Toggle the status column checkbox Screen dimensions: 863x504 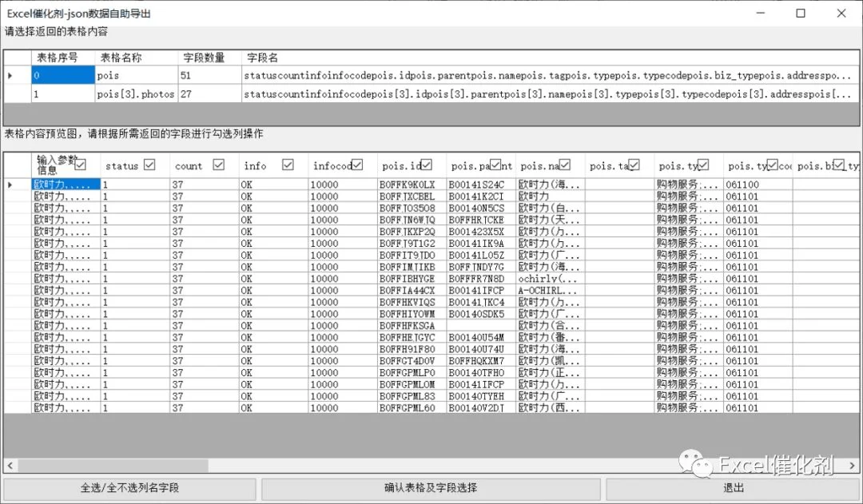pos(149,165)
